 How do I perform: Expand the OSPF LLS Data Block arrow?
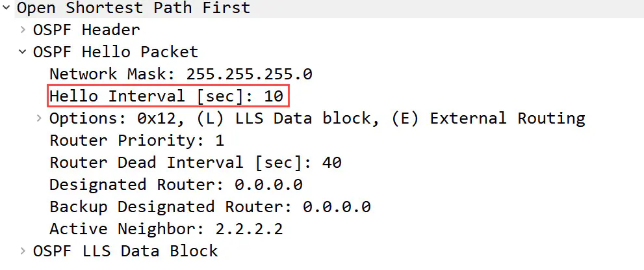(22, 250)
